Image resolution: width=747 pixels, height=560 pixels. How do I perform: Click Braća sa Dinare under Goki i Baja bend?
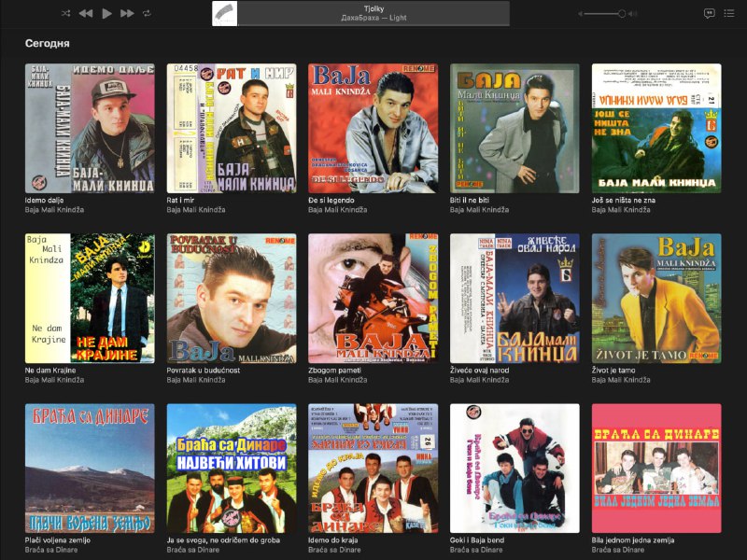click(476, 550)
